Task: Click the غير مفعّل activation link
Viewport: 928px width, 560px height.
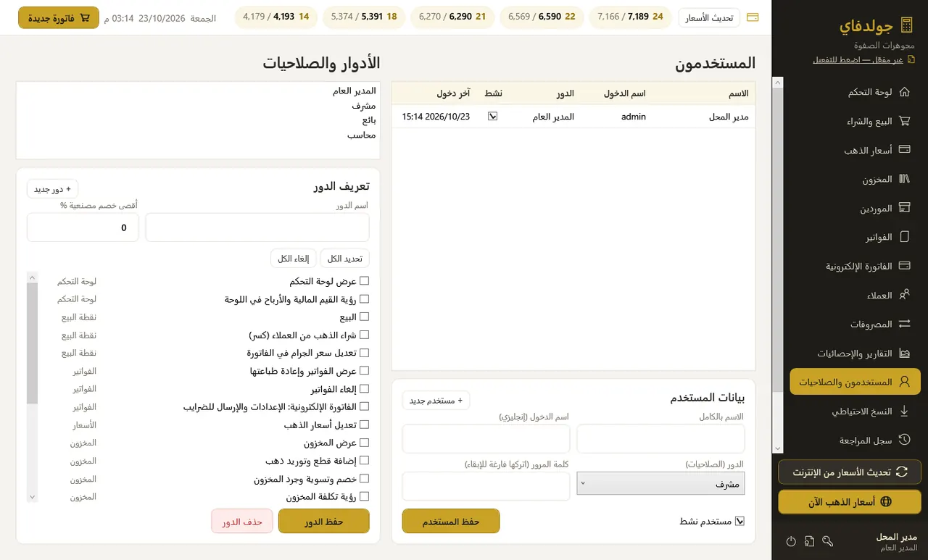Action: [x=858, y=59]
